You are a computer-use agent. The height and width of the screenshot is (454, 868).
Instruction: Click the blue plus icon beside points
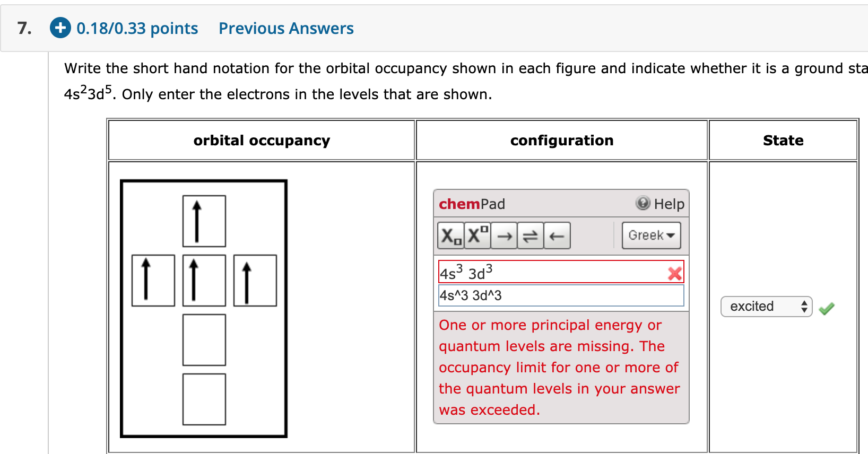pyautogui.click(x=60, y=28)
